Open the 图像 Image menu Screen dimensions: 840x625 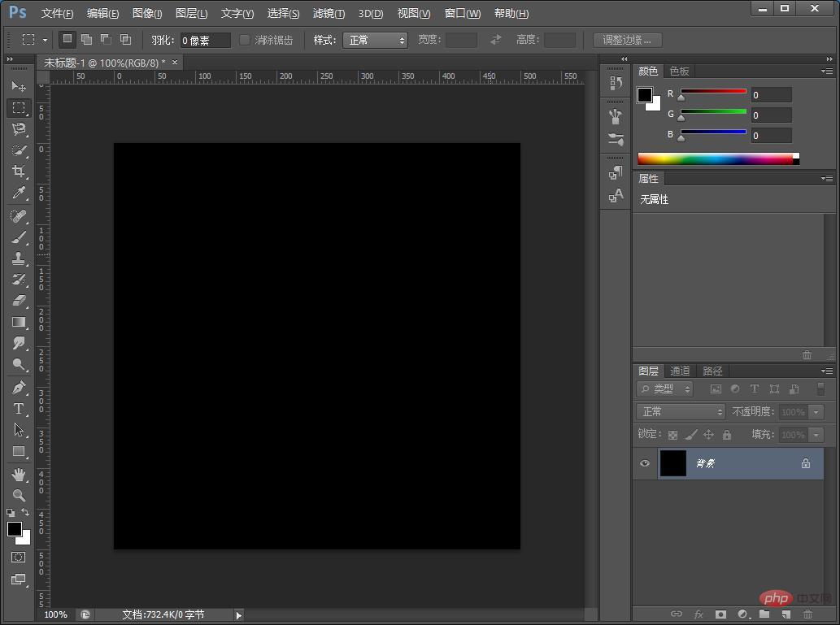pos(147,13)
